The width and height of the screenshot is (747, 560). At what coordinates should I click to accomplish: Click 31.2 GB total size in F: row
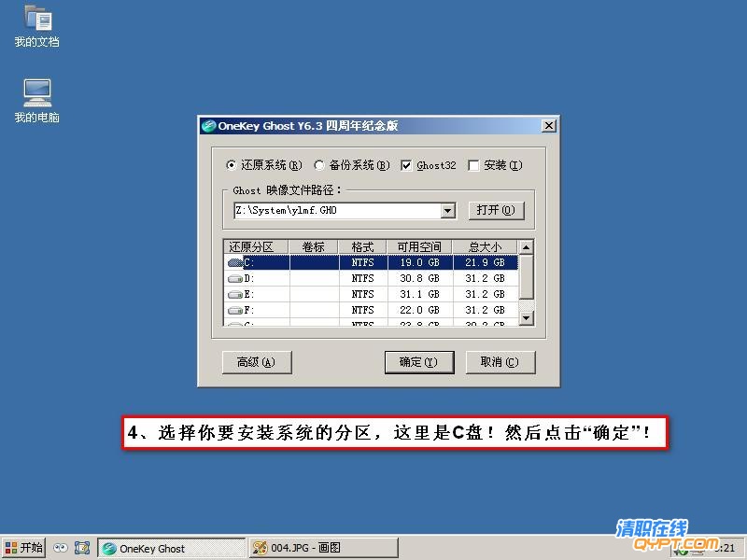(x=485, y=311)
